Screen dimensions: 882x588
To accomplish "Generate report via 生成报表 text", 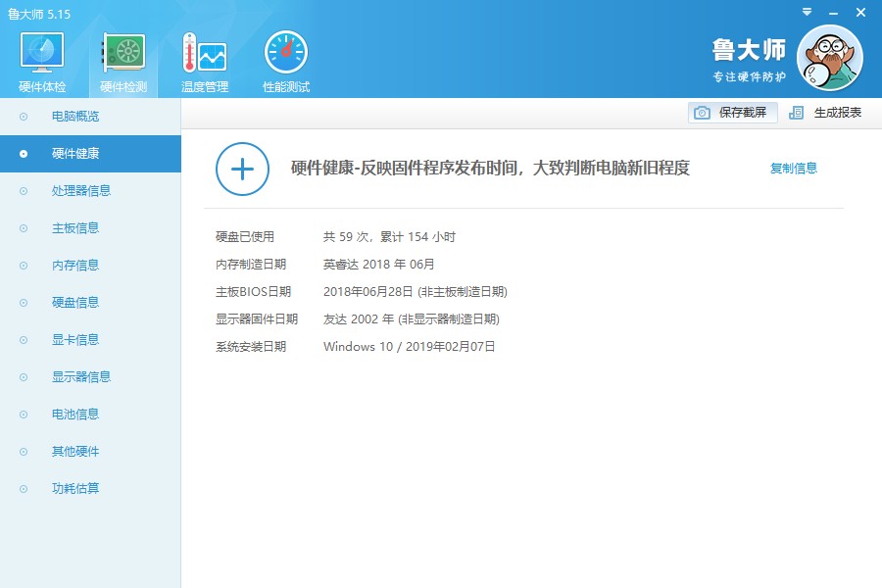I will click(838, 113).
